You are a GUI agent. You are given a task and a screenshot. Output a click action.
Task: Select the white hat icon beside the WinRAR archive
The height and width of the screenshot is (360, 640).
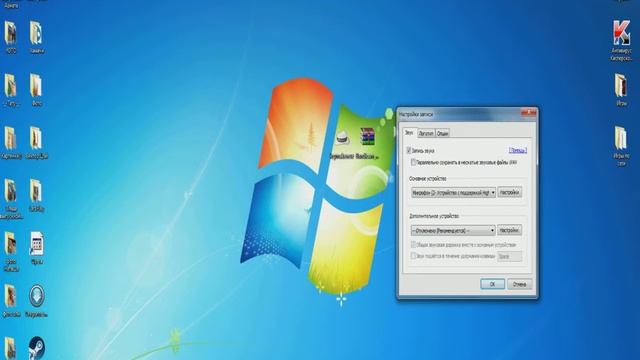[342, 138]
